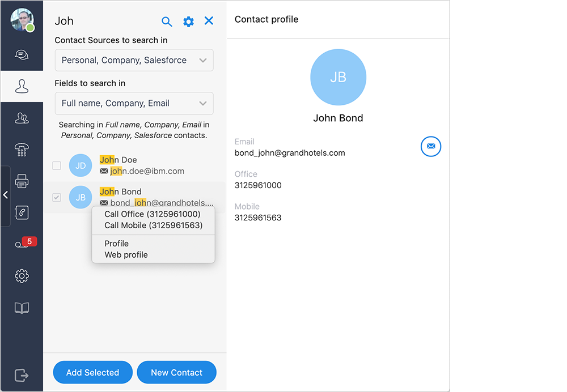Image resolution: width=567 pixels, height=392 pixels.
Task: Open the directory book panel
Action: coord(22,308)
